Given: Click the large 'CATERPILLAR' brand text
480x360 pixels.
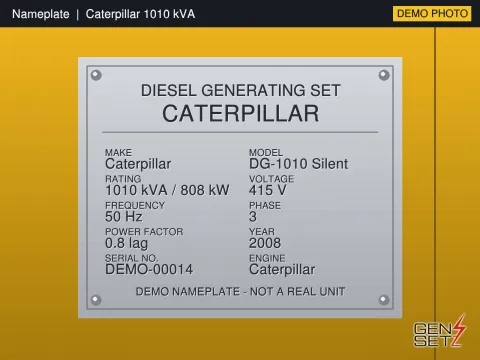Looking at the screenshot, I should pos(241,113).
